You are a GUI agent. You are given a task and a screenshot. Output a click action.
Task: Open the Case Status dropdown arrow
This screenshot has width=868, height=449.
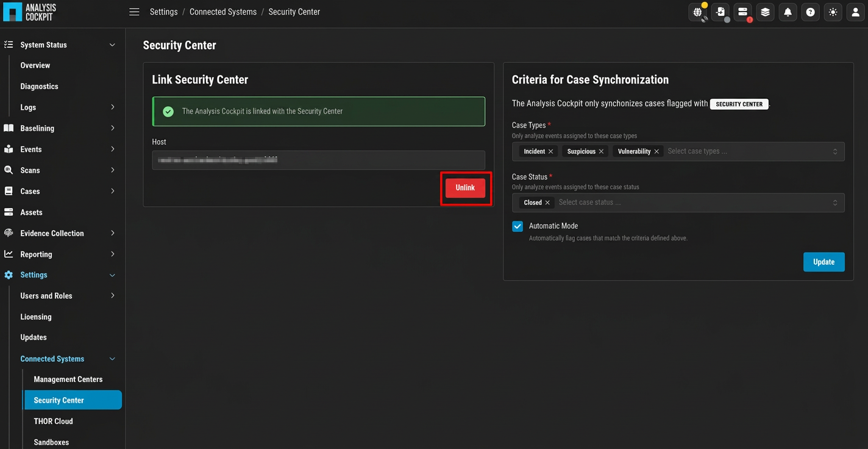[x=835, y=203]
